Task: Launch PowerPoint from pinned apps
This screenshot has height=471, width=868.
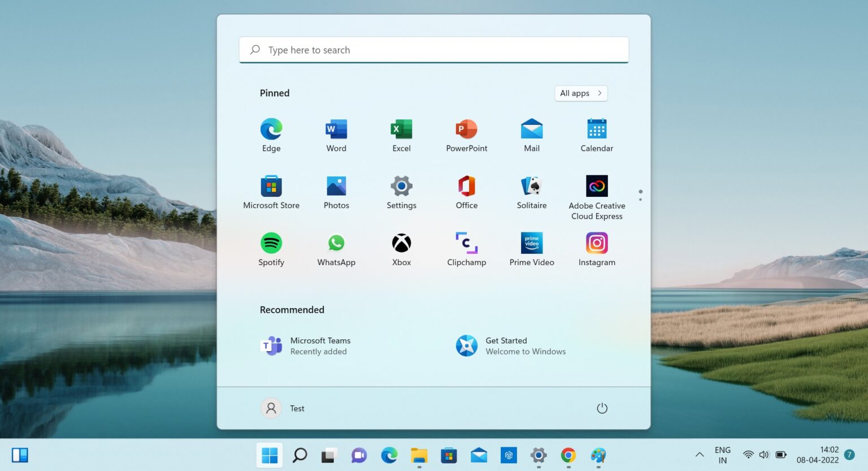Action: [x=466, y=135]
